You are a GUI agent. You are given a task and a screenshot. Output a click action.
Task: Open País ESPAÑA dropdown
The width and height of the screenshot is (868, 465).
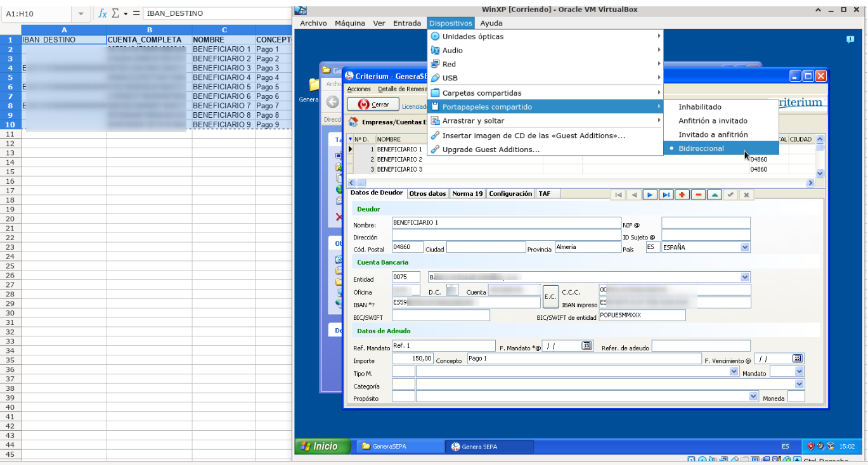[x=745, y=248]
